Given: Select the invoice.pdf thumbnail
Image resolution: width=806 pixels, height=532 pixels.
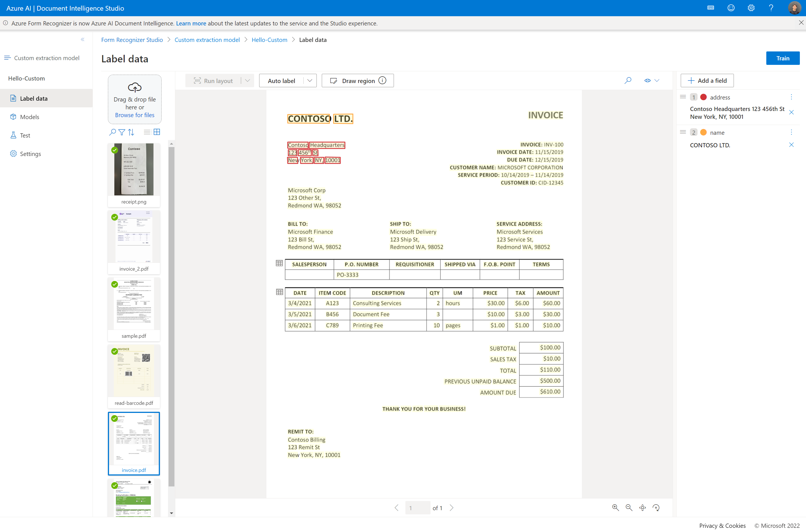Looking at the screenshot, I should [x=134, y=442].
